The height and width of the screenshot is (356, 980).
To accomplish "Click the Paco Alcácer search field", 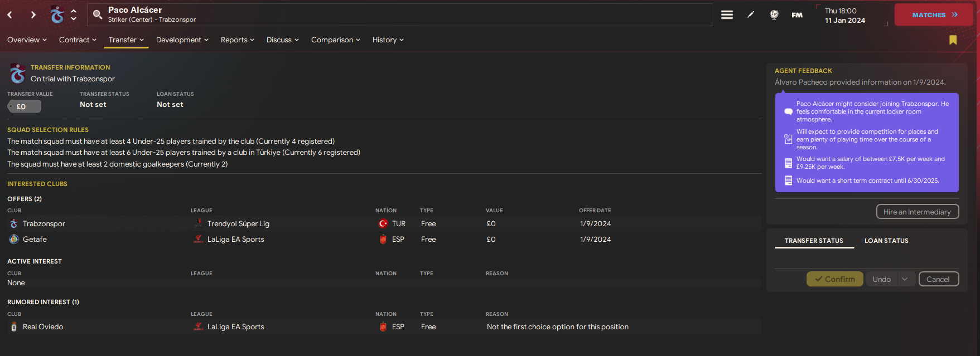I will 399,15.
